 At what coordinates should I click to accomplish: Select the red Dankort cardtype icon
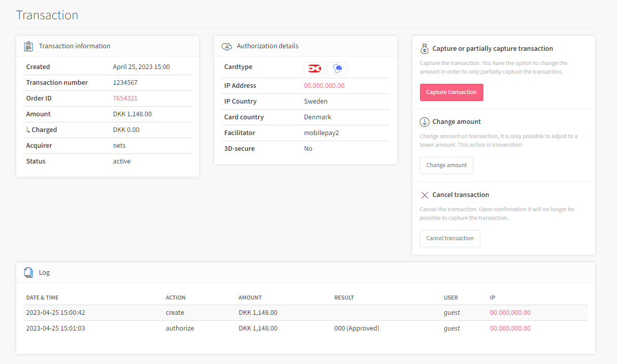tap(314, 68)
